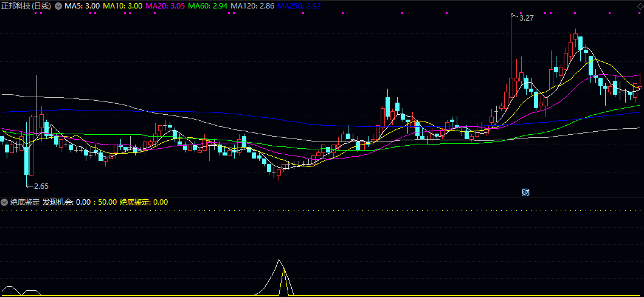This screenshot has width=644, height=297.
Task: Click the 2.65 low price label
Action: (41, 186)
